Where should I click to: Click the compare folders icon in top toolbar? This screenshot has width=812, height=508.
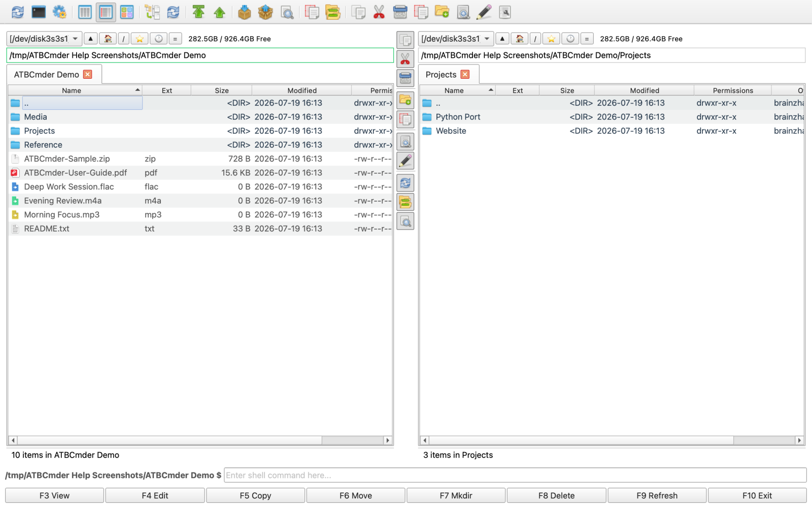[332, 12]
